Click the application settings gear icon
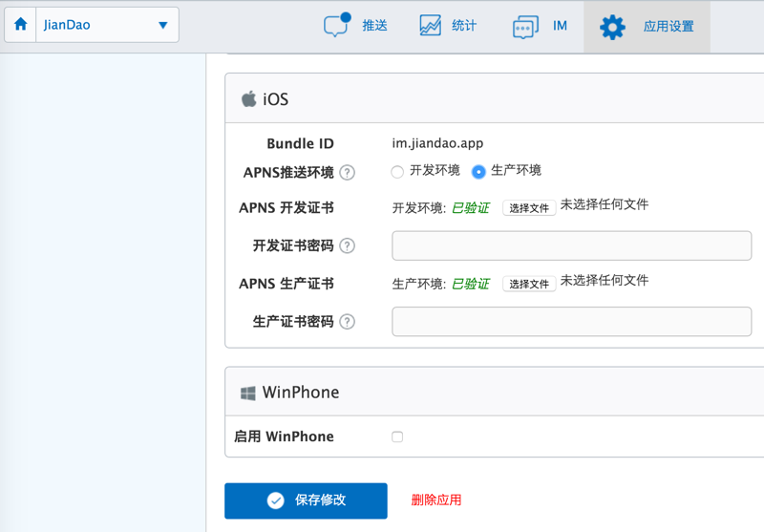Image resolution: width=764 pixels, height=532 pixels. click(612, 27)
